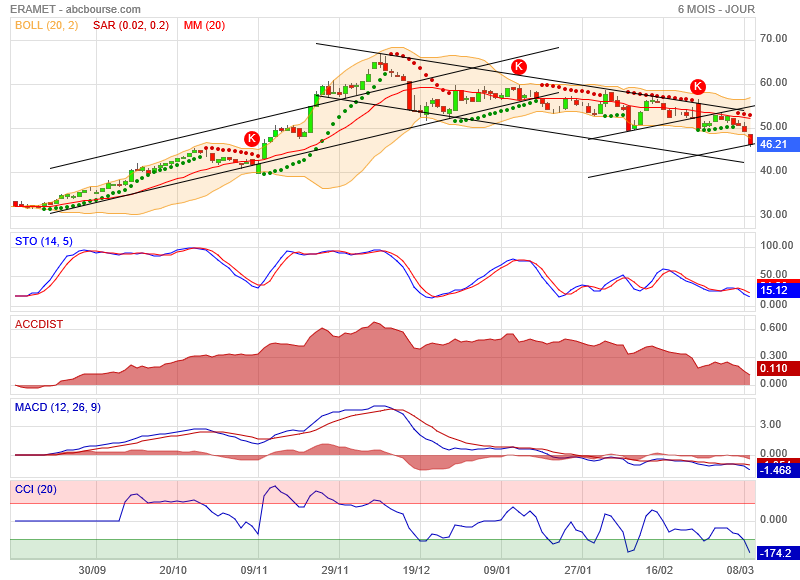This screenshot has height=580, width=800.
Task: Click the 29/11 date label
Action: point(335,570)
